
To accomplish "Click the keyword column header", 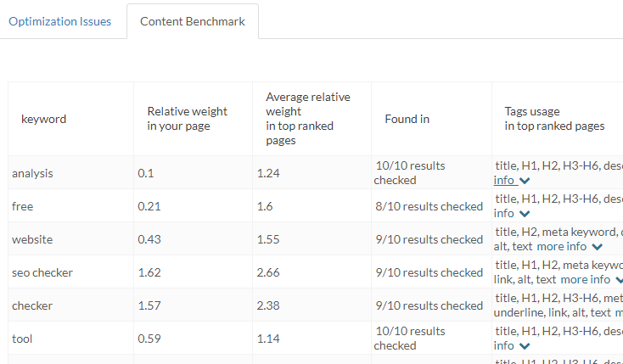I will coord(43,119).
